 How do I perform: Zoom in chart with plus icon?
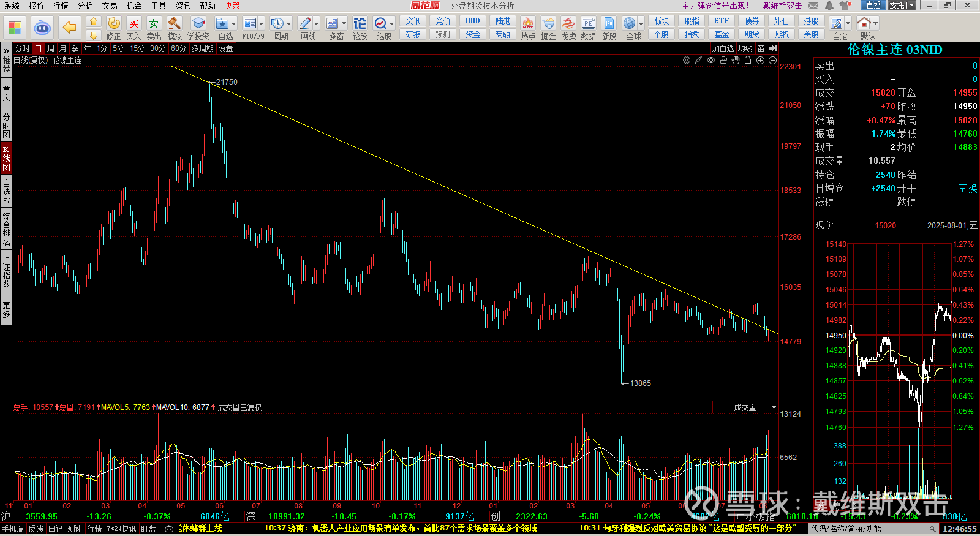tap(760, 60)
